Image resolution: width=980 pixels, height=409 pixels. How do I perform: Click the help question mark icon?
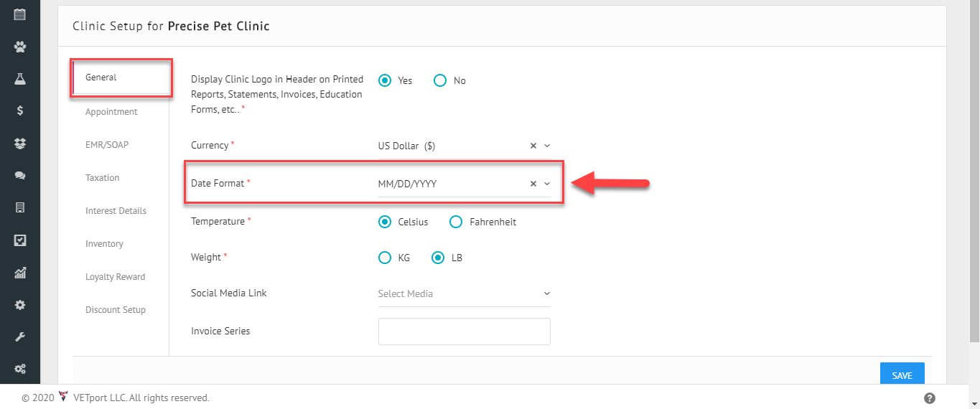point(929,398)
